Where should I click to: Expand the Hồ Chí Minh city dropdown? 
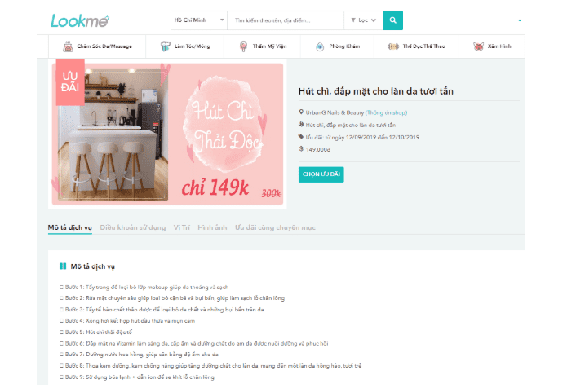(199, 20)
